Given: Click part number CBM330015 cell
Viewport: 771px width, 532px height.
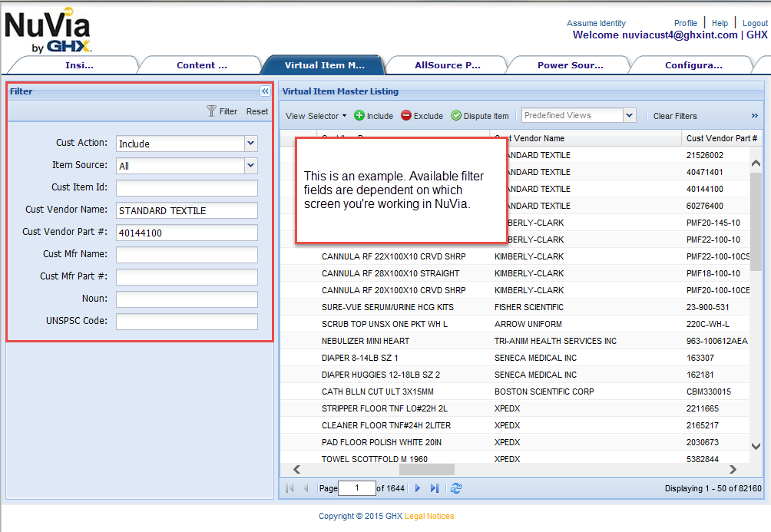Looking at the screenshot, I should [x=709, y=392].
